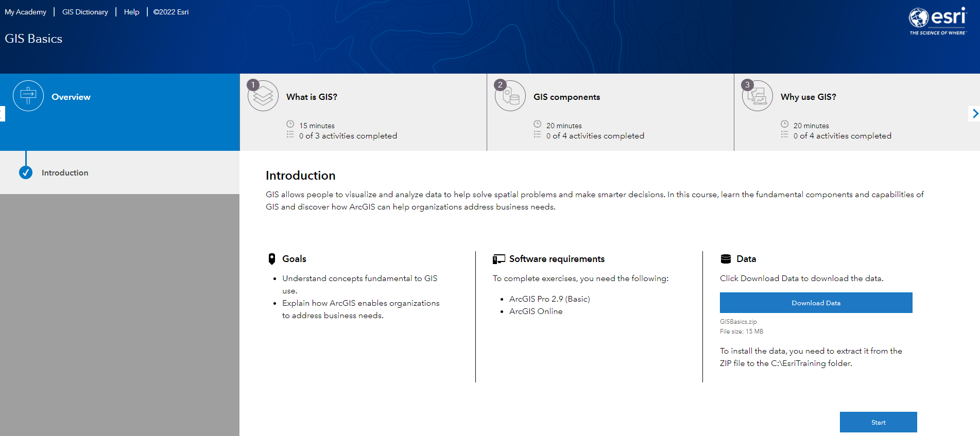Viewport: 980px width, 436px height.
Task: Open the GIS components lesson
Action: pos(610,112)
